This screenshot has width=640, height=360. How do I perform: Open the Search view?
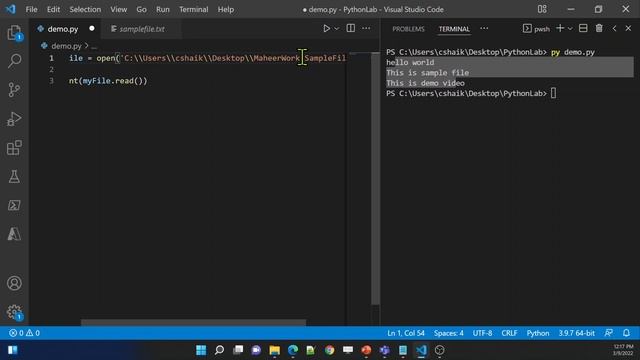pos(14,61)
